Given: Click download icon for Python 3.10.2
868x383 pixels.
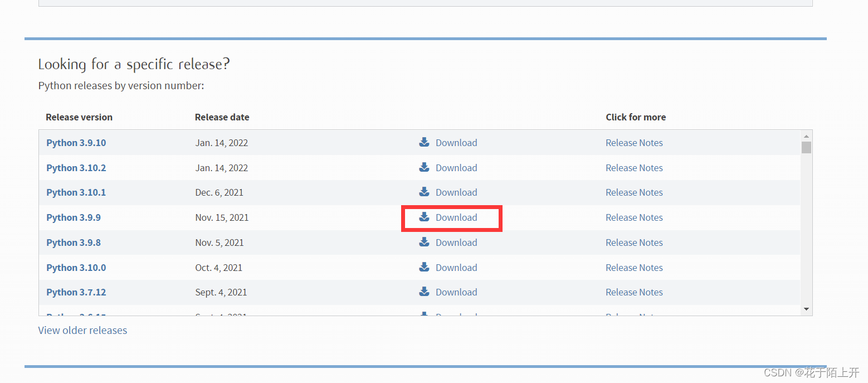Looking at the screenshot, I should click(424, 167).
